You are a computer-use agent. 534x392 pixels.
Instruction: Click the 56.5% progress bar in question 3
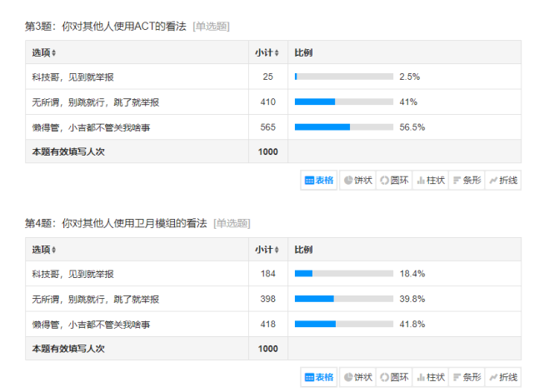[x=343, y=127]
